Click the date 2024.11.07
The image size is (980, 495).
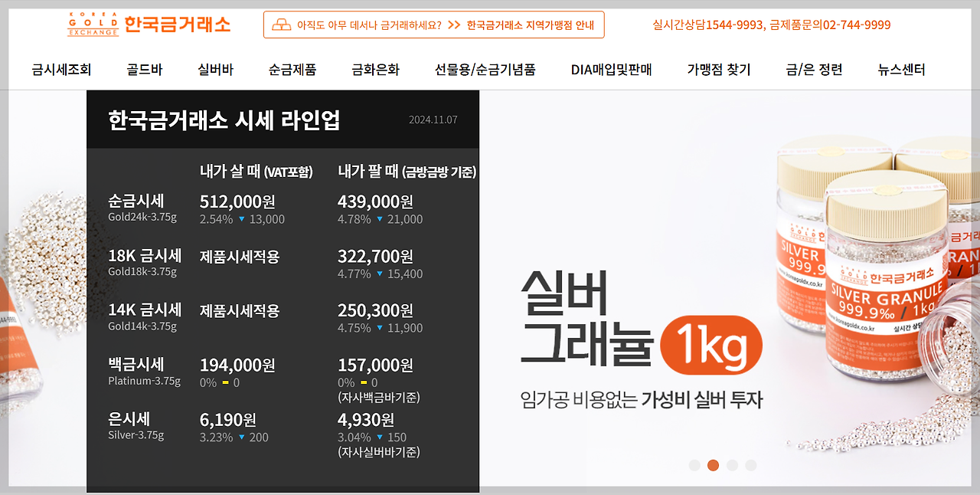tap(433, 120)
